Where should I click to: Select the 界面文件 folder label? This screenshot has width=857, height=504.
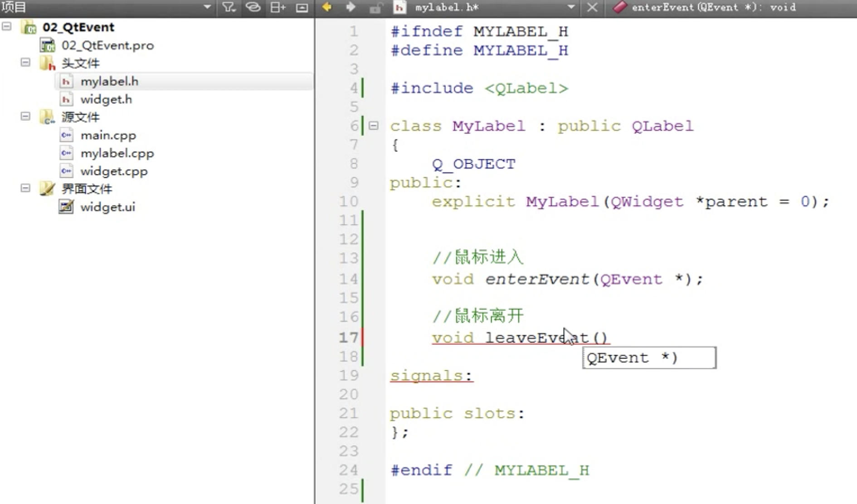click(87, 189)
